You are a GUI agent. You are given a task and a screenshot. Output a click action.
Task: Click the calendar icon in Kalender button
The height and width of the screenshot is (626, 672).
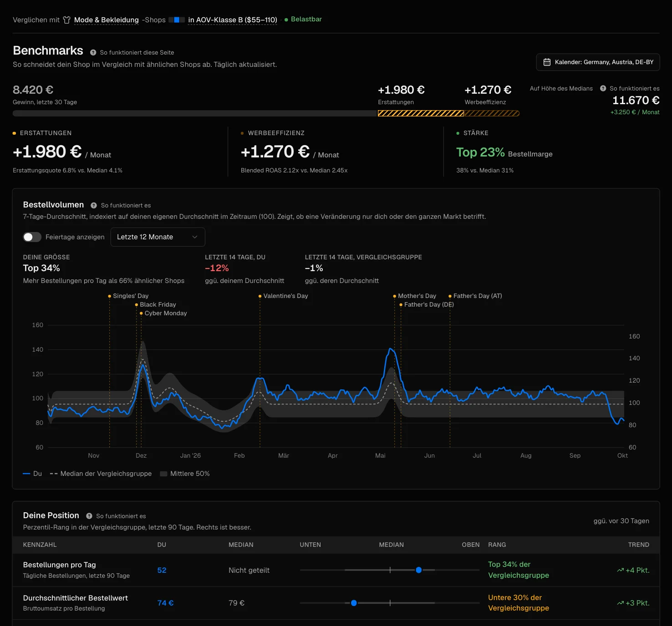tap(547, 62)
